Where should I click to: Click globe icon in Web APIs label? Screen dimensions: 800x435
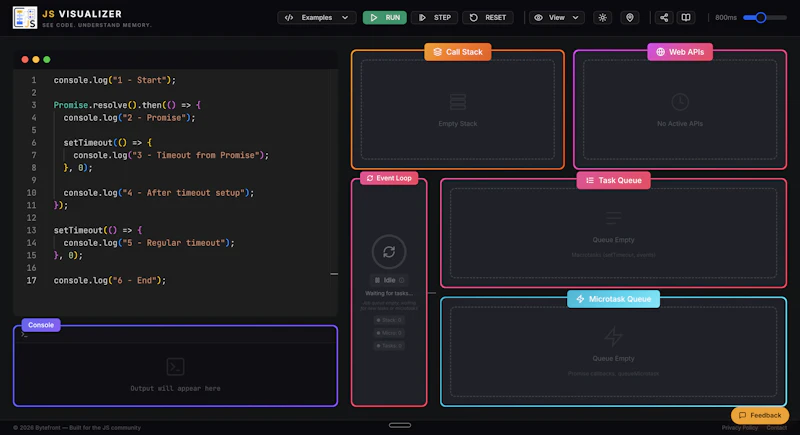660,52
